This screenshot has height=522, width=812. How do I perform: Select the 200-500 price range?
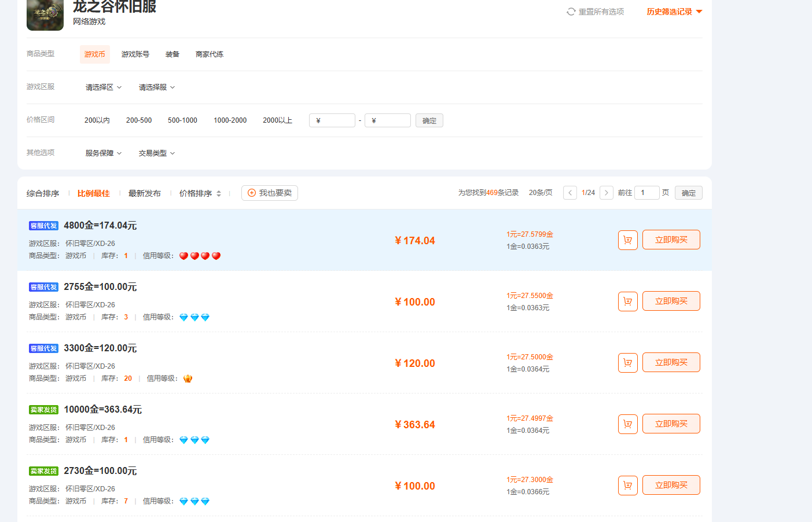coord(139,120)
